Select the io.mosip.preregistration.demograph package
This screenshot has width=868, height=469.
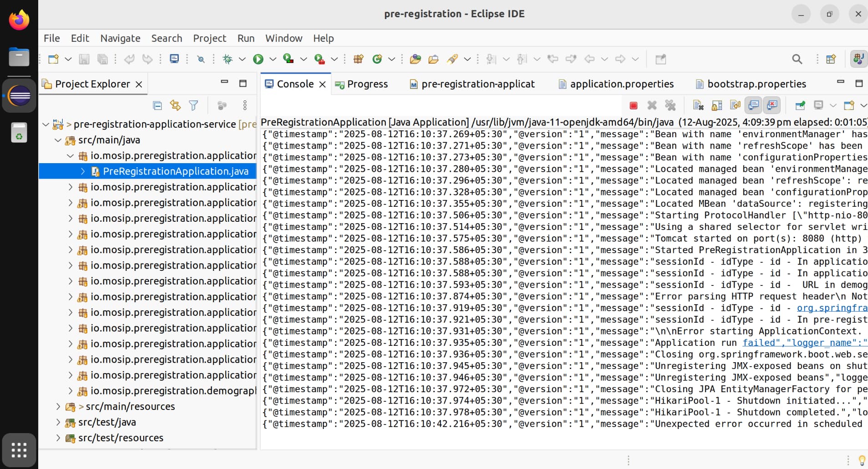[x=173, y=391]
